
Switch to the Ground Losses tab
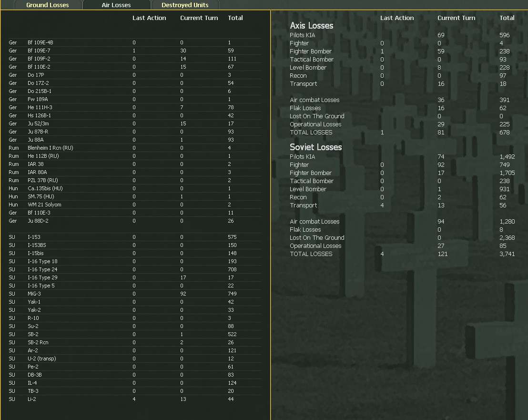47,5
